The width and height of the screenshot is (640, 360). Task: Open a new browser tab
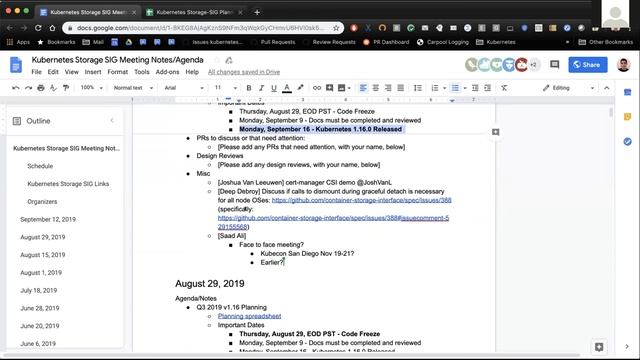(x=257, y=12)
